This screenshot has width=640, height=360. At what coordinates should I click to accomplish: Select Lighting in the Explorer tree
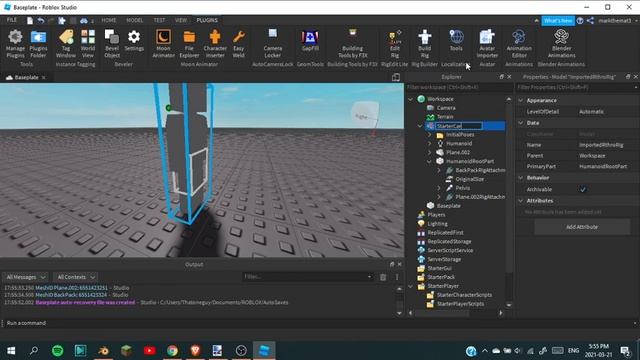click(438, 224)
